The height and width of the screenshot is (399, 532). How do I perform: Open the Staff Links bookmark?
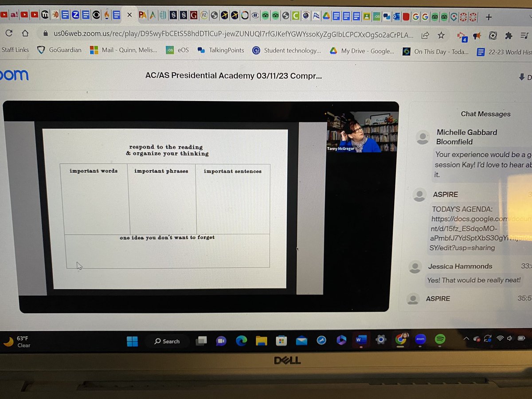tap(15, 50)
